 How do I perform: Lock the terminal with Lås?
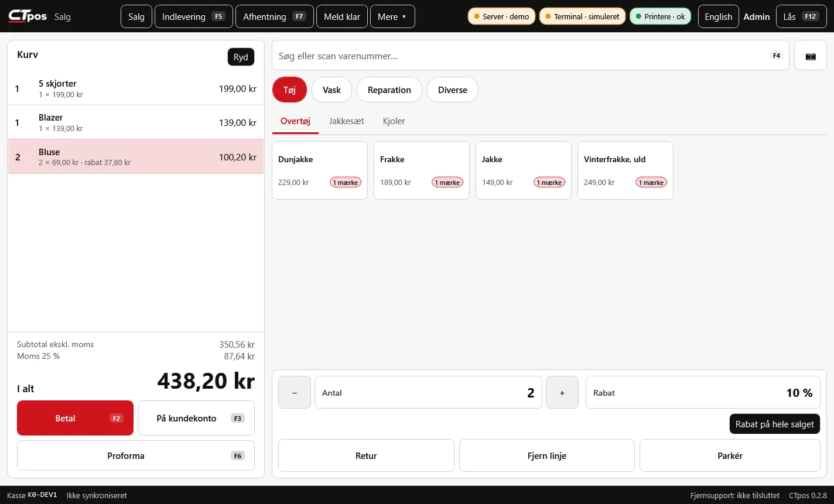pos(801,16)
